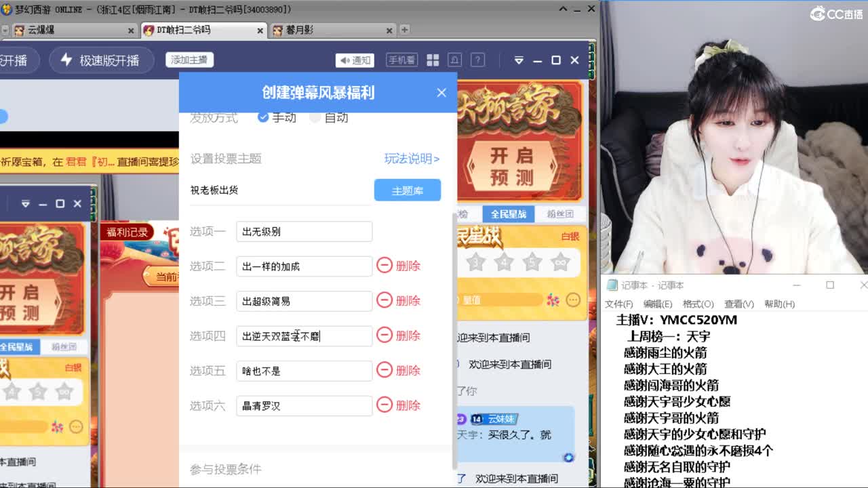
Task: Open the Notepad 文件(F) menu
Action: pos(618,304)
